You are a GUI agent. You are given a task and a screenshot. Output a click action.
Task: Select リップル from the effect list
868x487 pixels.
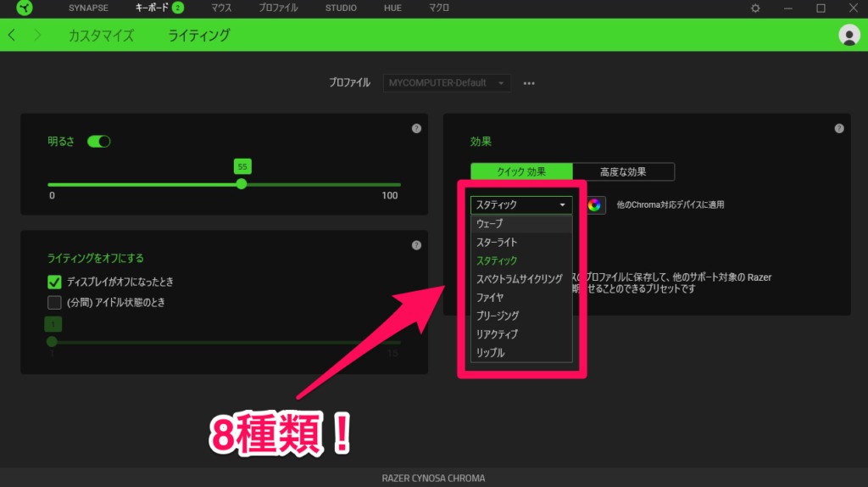521,352
